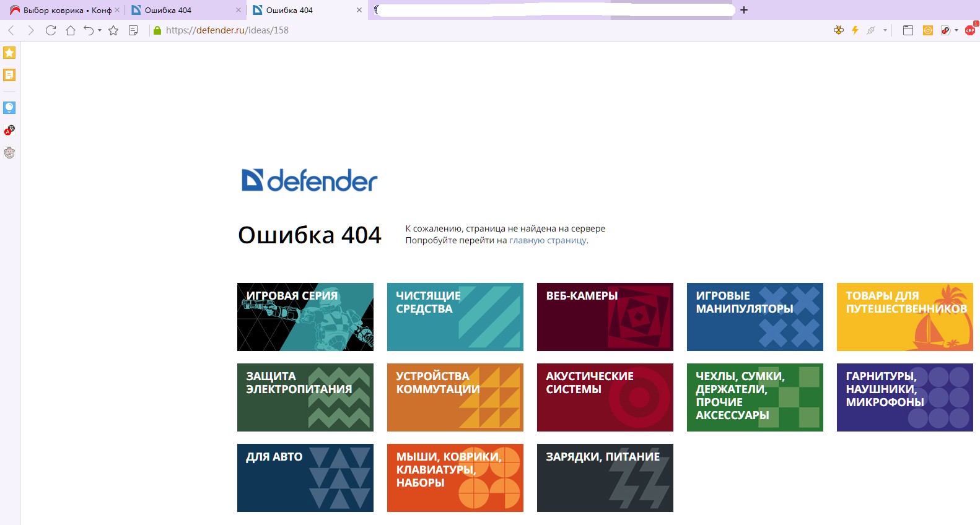Open the "Чистящие средства" category tile
980x525 pixels.
455,317
